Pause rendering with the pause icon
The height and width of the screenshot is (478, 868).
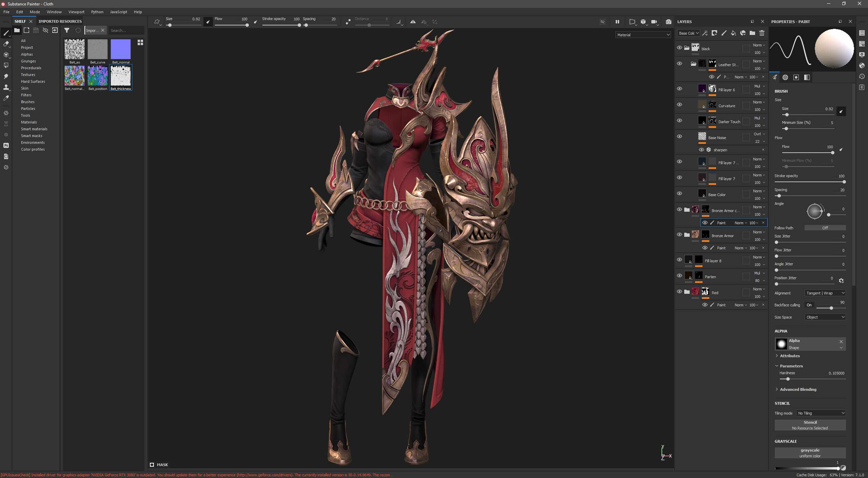(x=617, y=22)
